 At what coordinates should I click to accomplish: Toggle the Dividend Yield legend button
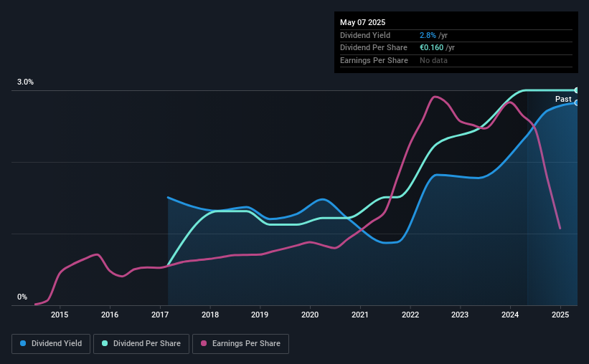(x=51, y=344)
